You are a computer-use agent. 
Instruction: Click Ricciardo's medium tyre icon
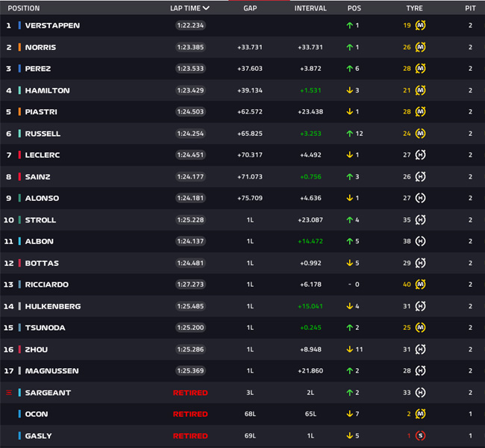pyautogui.click(x=420, y=284)
